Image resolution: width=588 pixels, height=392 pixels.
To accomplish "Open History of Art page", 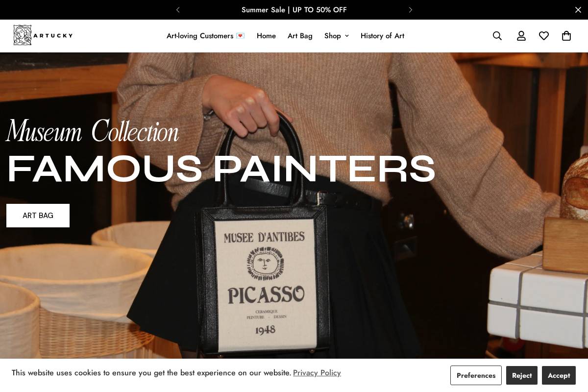I will (x=382, y=36).
